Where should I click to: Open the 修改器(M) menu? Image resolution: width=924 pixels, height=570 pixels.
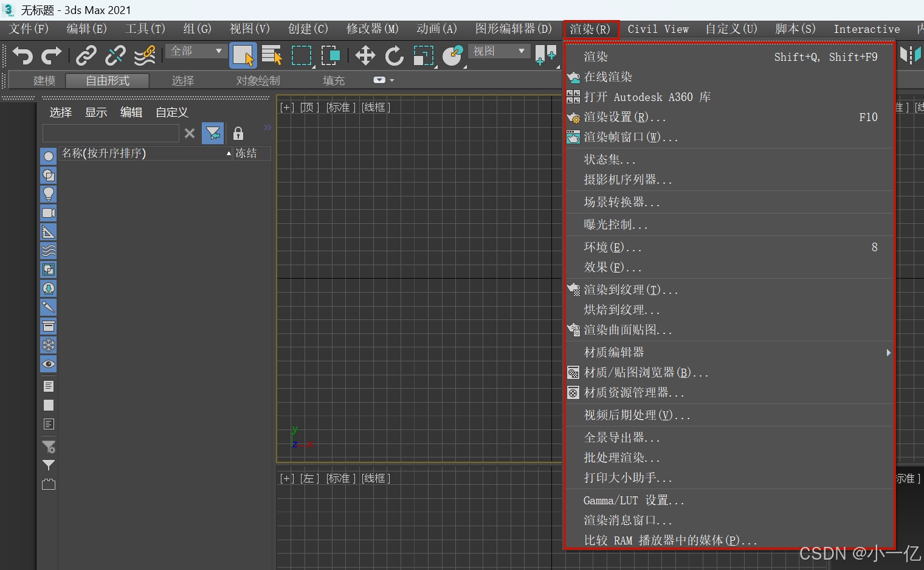372,29
